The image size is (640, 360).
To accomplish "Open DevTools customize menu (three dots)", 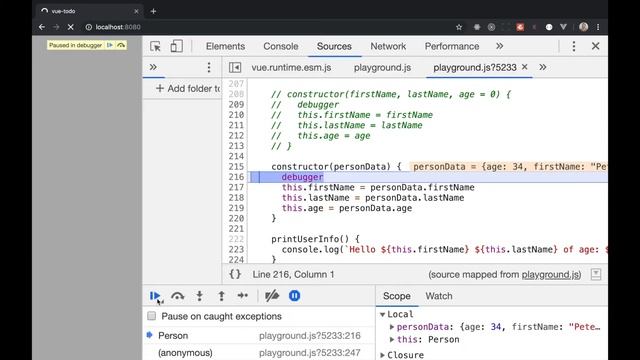I will pos(573,46).
